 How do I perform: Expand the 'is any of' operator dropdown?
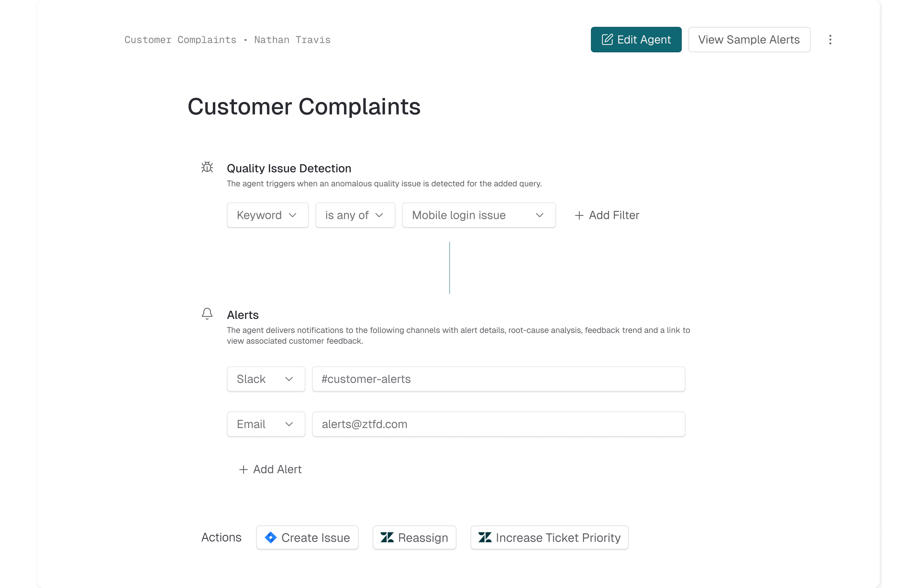pos(355,215)
